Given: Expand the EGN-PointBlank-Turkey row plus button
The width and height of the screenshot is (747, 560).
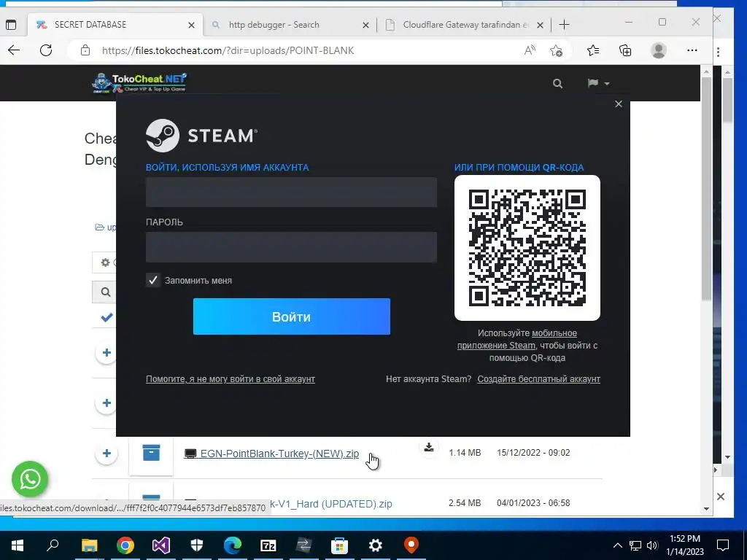Looking at the screenshot, I should coord(107,453).
